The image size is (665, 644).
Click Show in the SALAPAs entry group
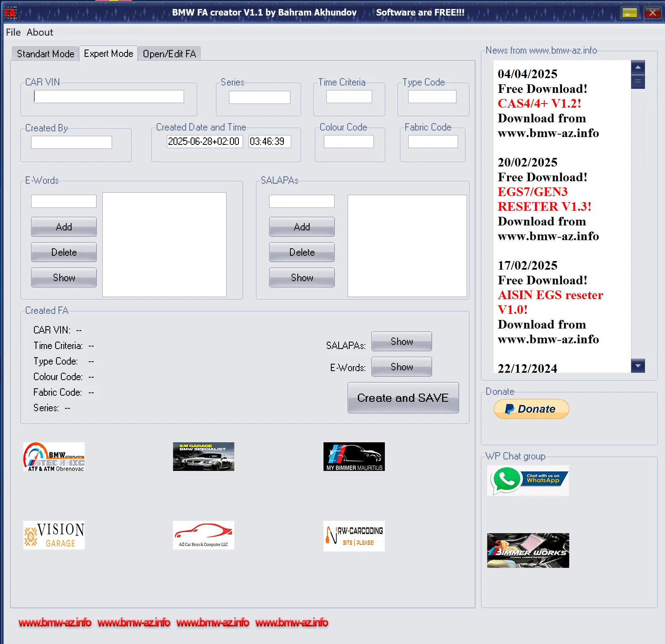(x=302, y=277)
